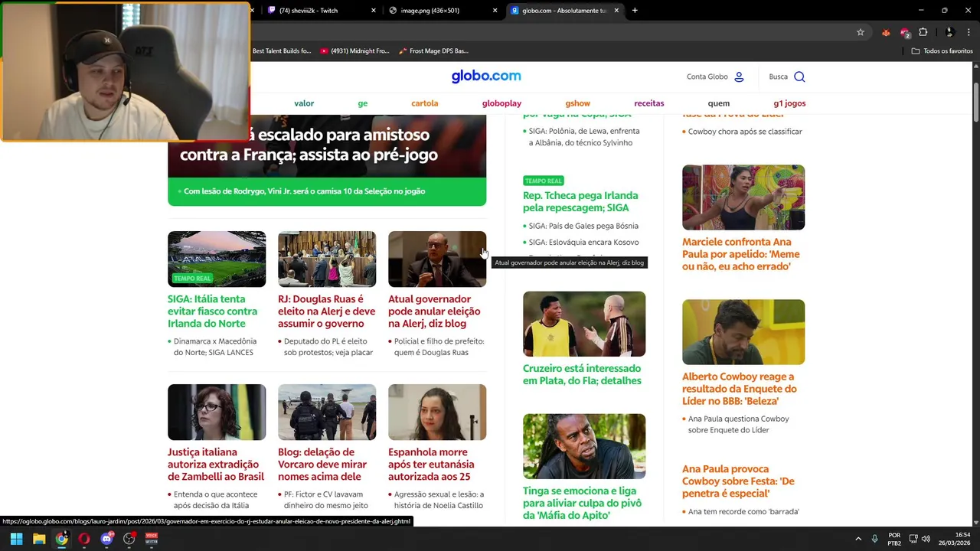
Task: Click 'PF: Fictor e CV lavavam dinheiro' bullet
Action: [x=326, y=500]
